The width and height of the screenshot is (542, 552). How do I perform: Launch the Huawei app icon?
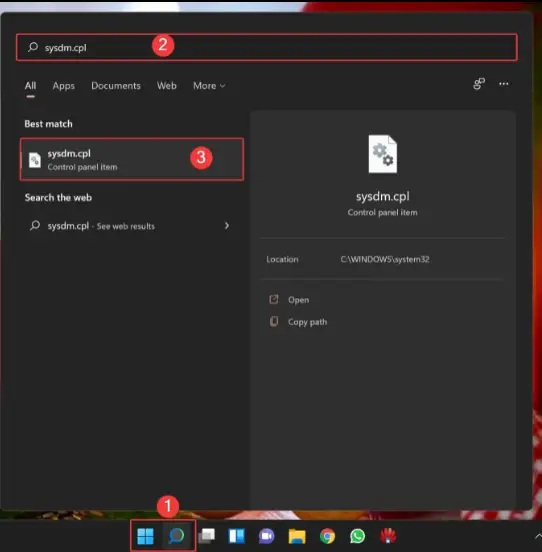(x=388, y=536)
